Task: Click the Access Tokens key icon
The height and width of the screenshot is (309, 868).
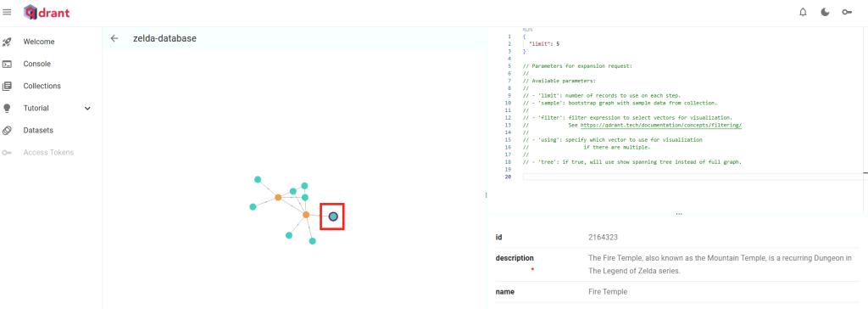Action: [x=7, y=153]
